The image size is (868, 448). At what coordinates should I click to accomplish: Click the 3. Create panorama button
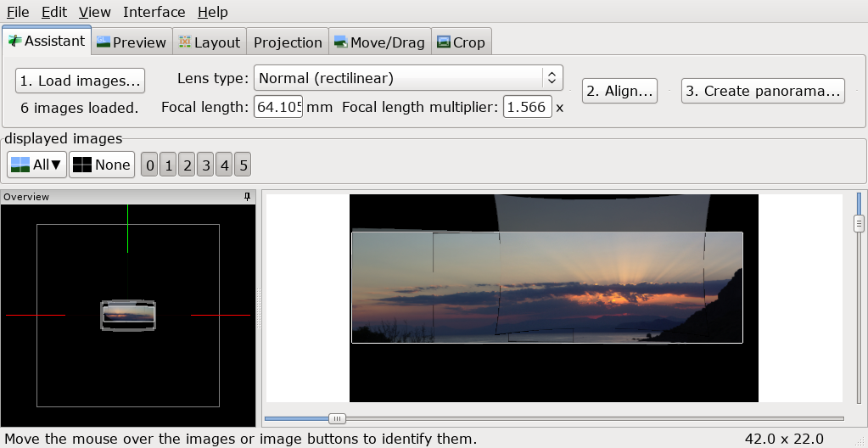point(763,91)
